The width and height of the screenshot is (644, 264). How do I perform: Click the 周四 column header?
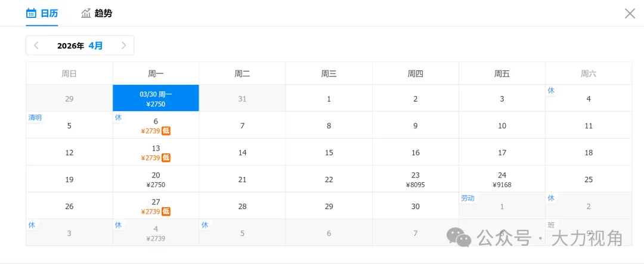(x=416, y=74)
